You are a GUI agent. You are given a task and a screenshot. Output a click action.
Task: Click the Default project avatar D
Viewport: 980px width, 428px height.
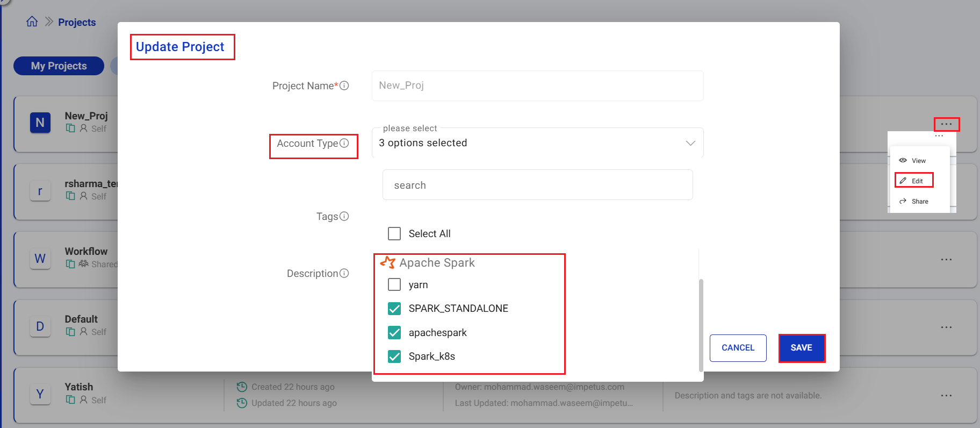tap(40, 326)
